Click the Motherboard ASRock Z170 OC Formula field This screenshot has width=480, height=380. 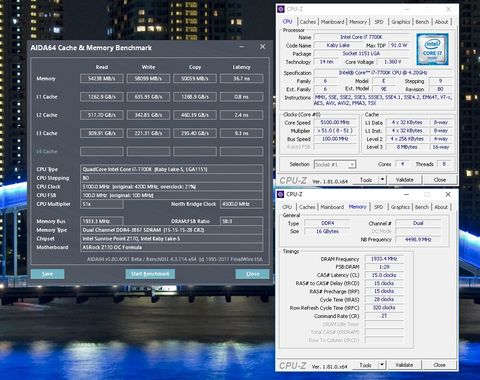point(172,247)
